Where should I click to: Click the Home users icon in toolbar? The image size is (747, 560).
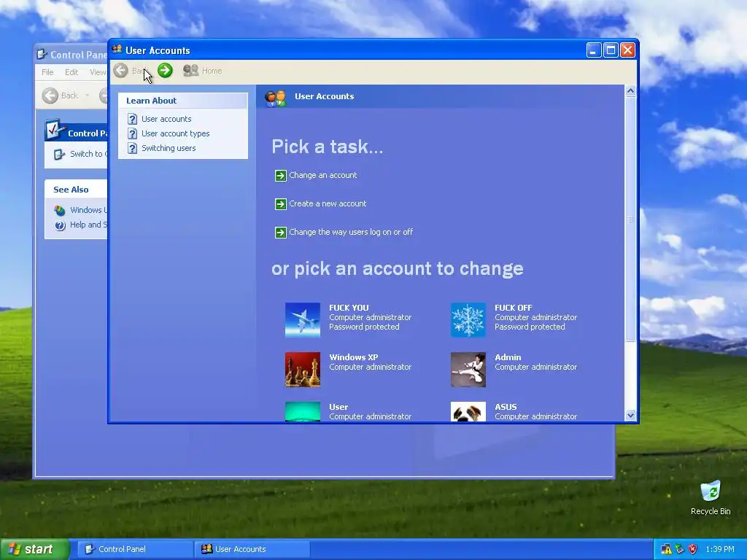(190, 71)
